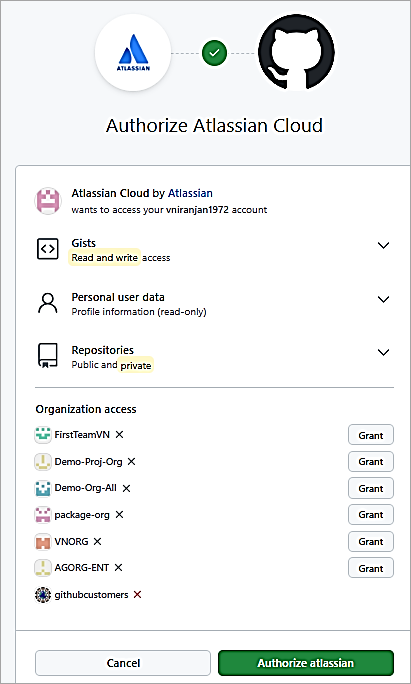Click the 'package-org' organization name

tap(82, 515)
